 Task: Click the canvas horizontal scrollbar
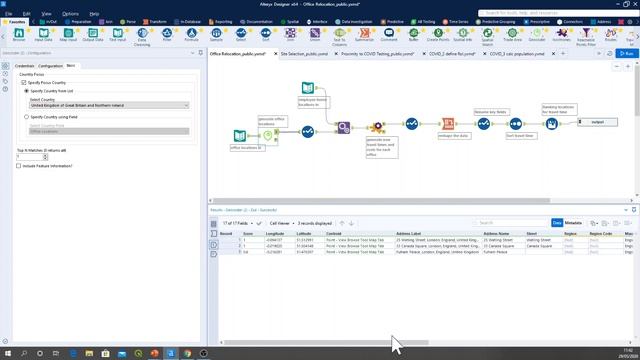(x=382, y=200)
